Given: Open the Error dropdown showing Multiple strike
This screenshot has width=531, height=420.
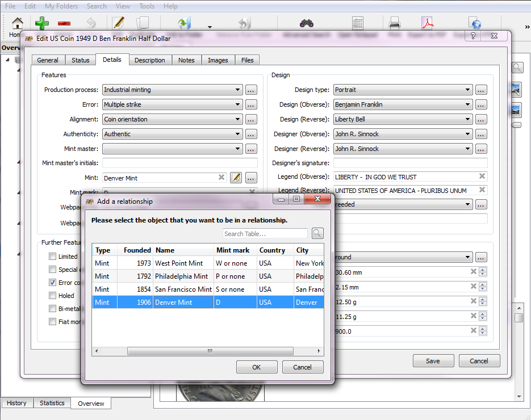Looking at the screenshot, I should 173,104.
